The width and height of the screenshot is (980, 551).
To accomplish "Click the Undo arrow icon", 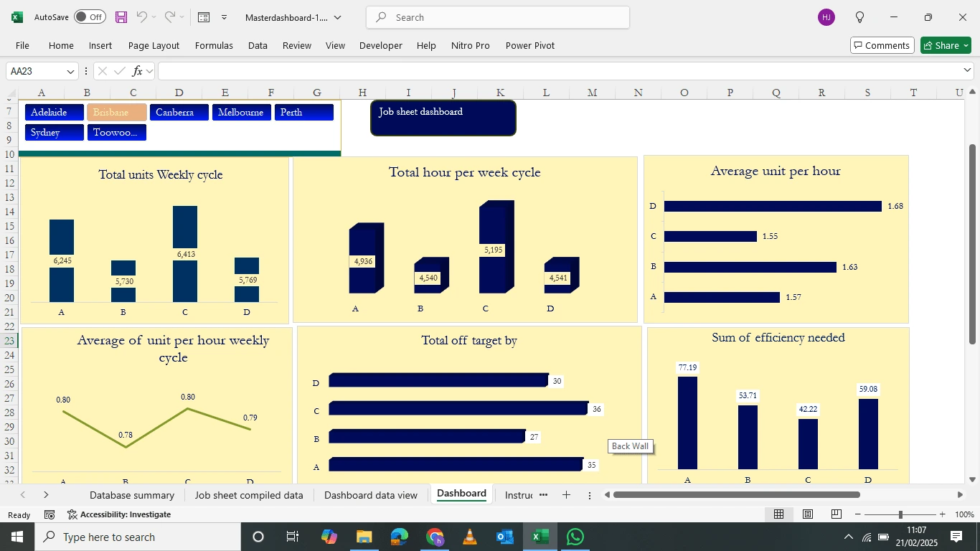I will (x=142, y=17).
